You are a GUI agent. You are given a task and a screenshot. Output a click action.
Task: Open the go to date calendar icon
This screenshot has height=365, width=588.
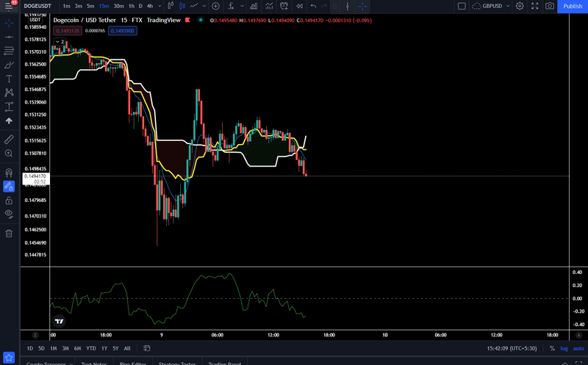(146, 348)
